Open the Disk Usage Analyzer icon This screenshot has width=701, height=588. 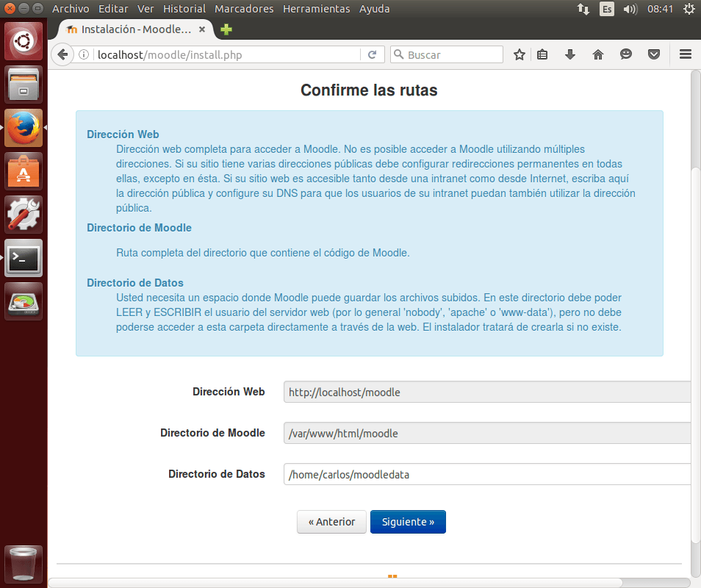click(24, 301)
